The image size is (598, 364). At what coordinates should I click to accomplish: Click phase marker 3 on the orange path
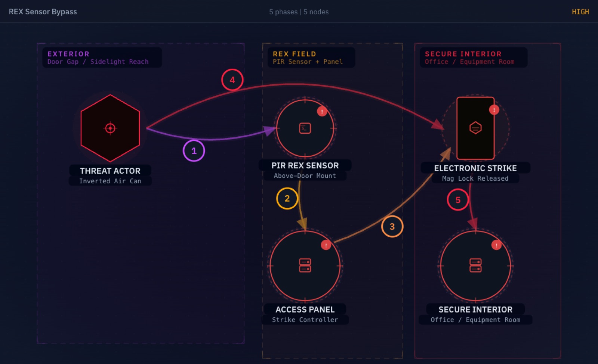pyautogui.click(x=392, y=226)
